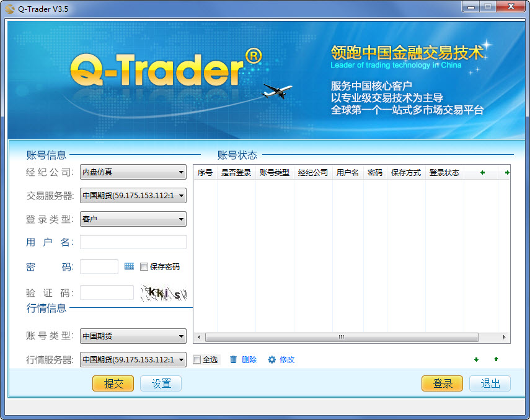Enable the 保存密码 checkbox

(x=144, y=267)
